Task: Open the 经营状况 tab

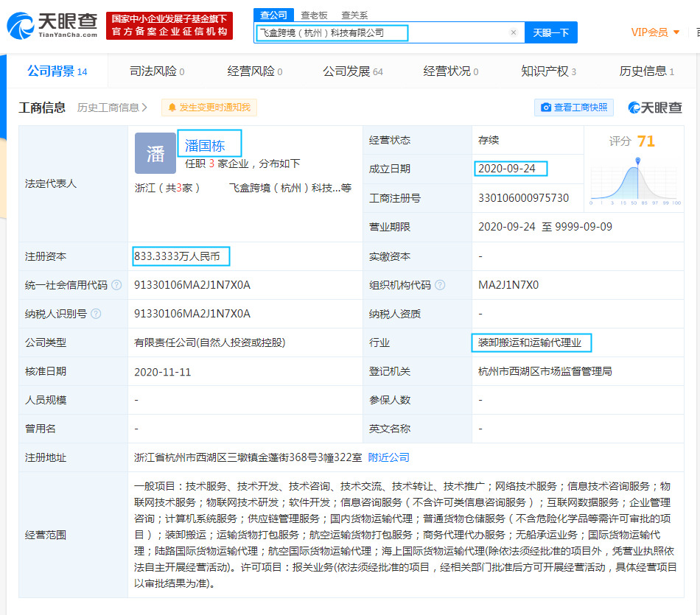Action: tap(450, 71)
